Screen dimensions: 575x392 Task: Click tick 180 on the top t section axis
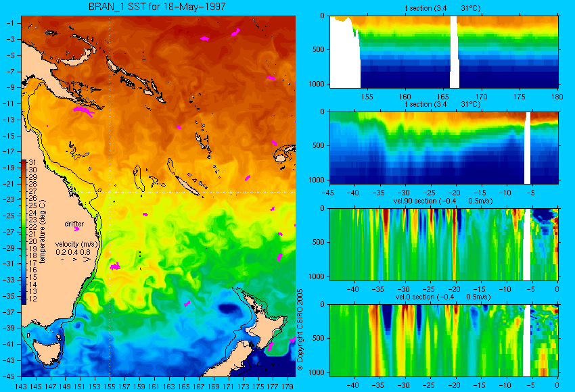pyautogui.click(x=557, y=97)
